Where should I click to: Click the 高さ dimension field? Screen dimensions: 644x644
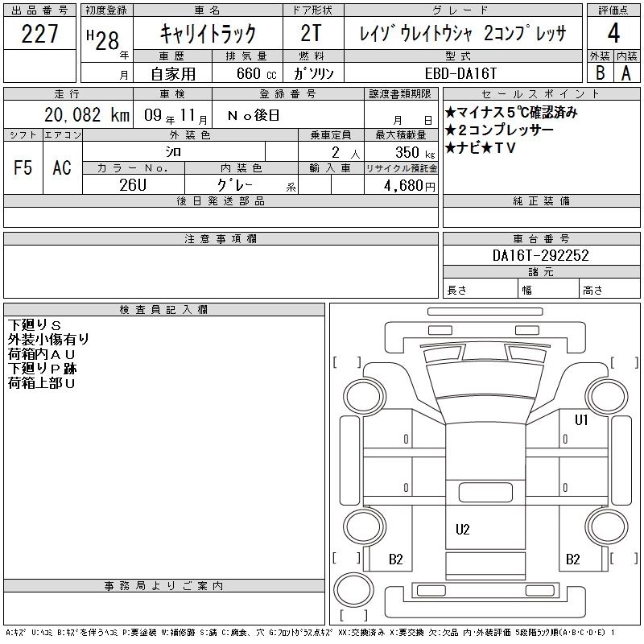point(609,290)
